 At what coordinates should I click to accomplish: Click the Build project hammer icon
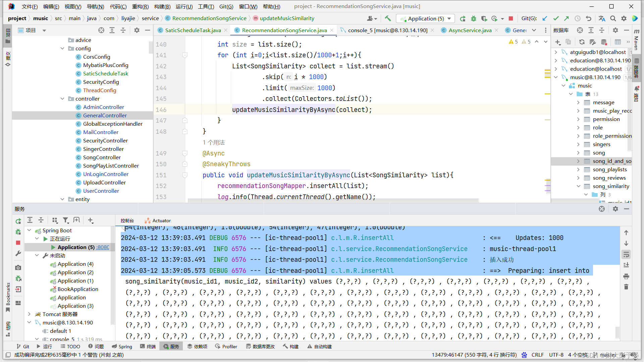point(388,18)
